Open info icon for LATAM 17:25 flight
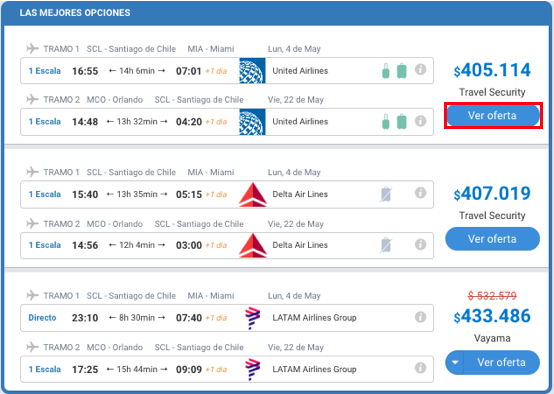The image size is (554, 394). 420,368
